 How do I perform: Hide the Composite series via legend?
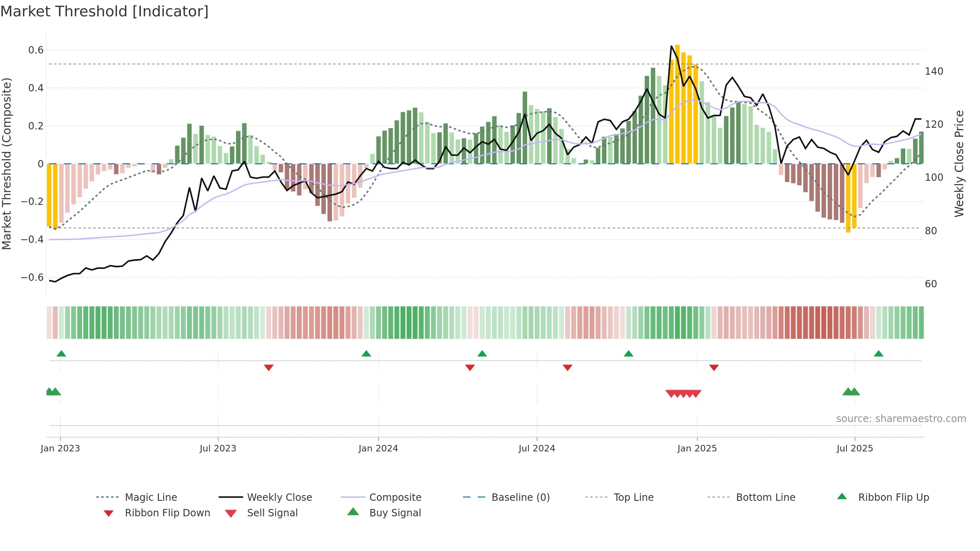[381, 497]
